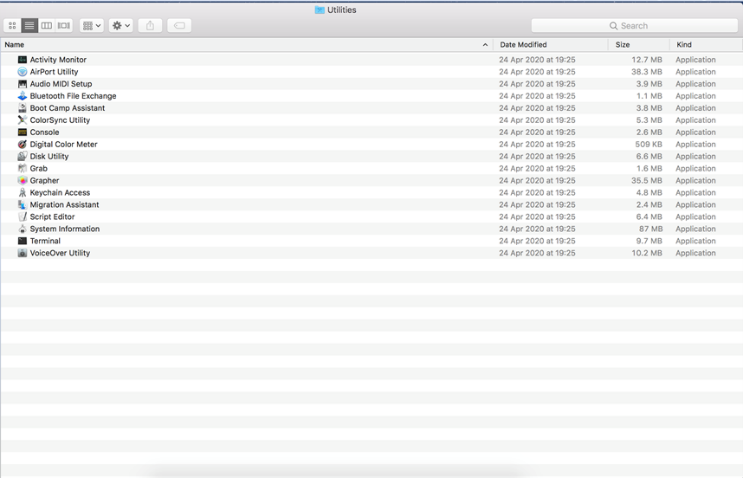Click the Audio MIDI Setup name

(x=61, y=84)
